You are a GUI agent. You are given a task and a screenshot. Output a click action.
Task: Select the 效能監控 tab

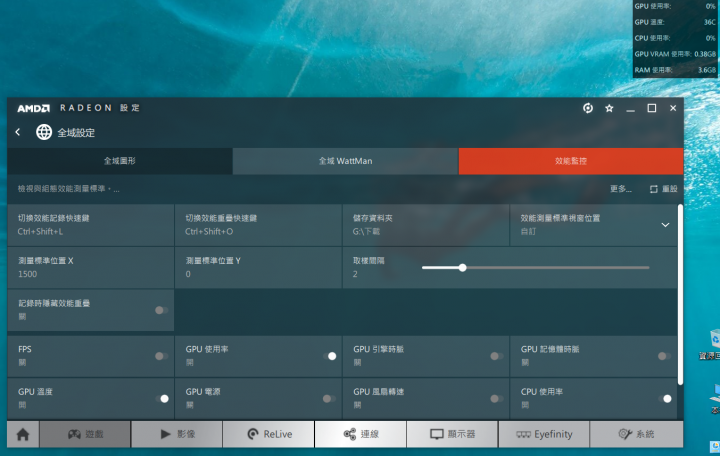coord(571,161)
